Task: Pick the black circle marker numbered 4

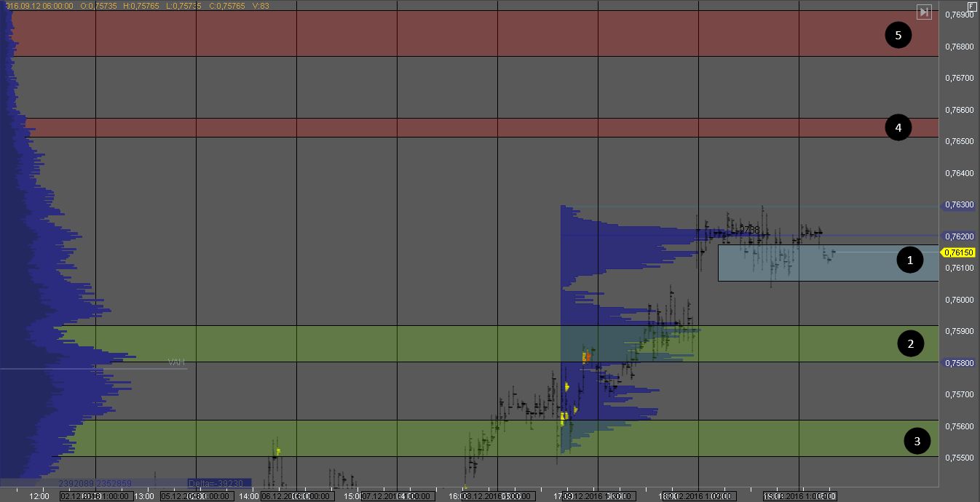Action: click(x=898, y=127)
